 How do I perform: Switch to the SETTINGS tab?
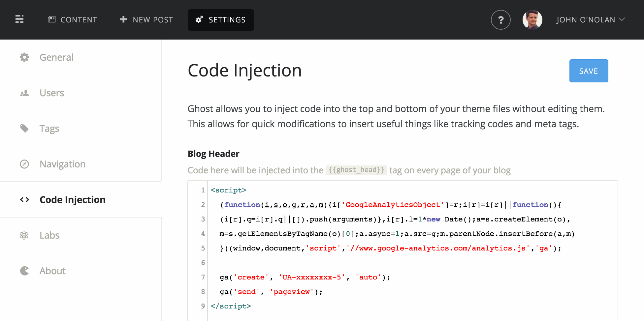[x=221, y=20]
